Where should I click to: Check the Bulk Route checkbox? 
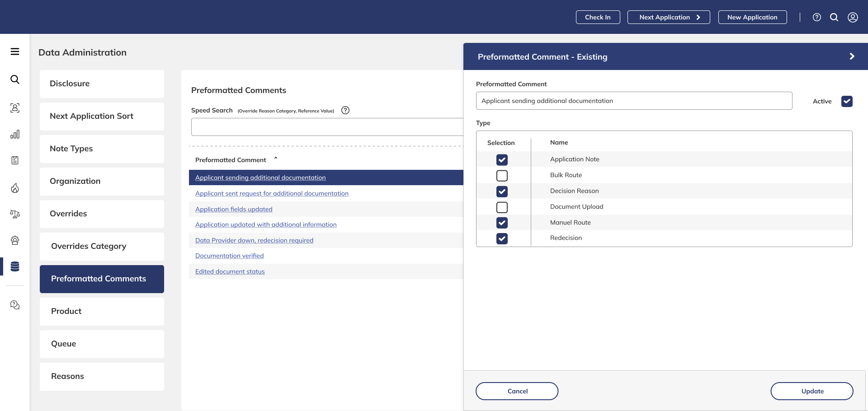click(502, 175)
